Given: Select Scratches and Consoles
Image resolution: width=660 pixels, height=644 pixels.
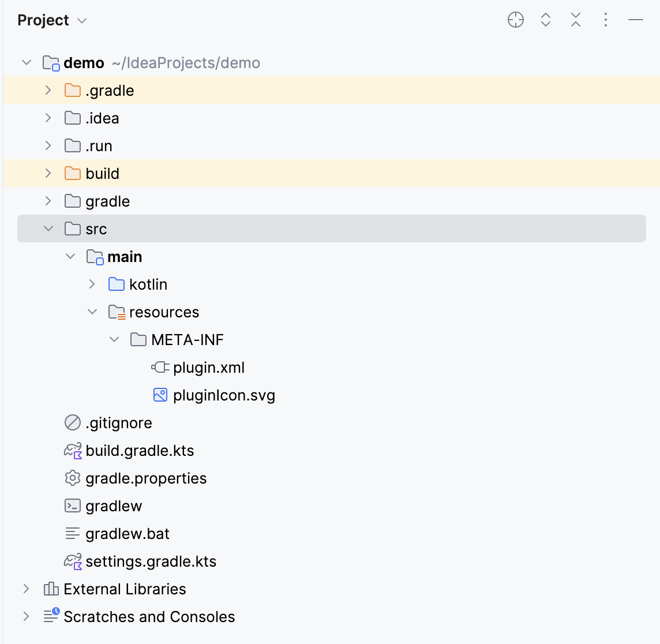Looking at the screenshot, I should 149,617.
